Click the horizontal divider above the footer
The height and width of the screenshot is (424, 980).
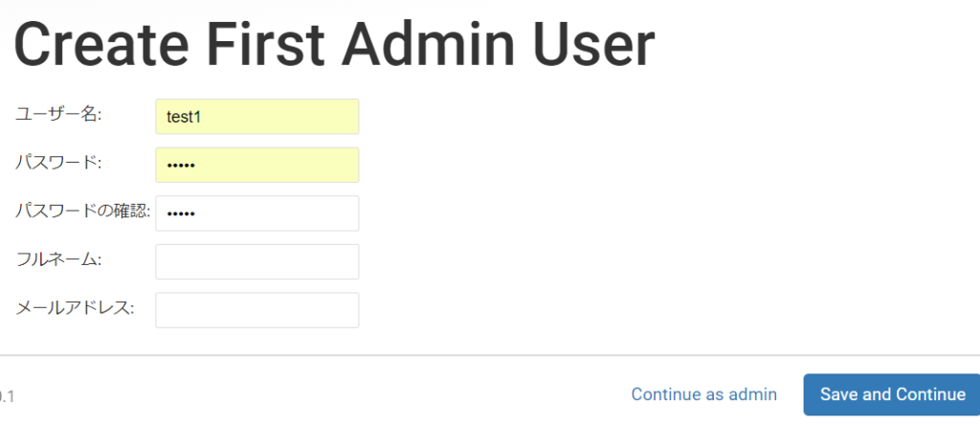coord(490,355)
